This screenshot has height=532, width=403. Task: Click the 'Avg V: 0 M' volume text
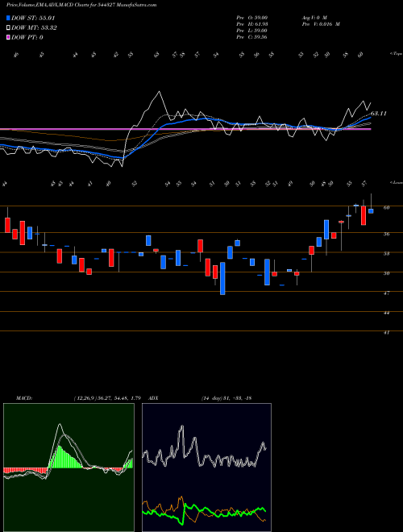click(x=314, y=17)
